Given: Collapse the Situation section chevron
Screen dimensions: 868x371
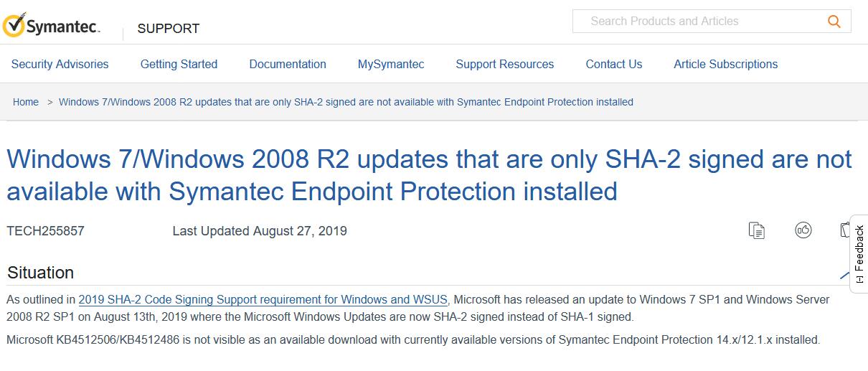Looking at the screenshot, I should click(x=844, y=274).
